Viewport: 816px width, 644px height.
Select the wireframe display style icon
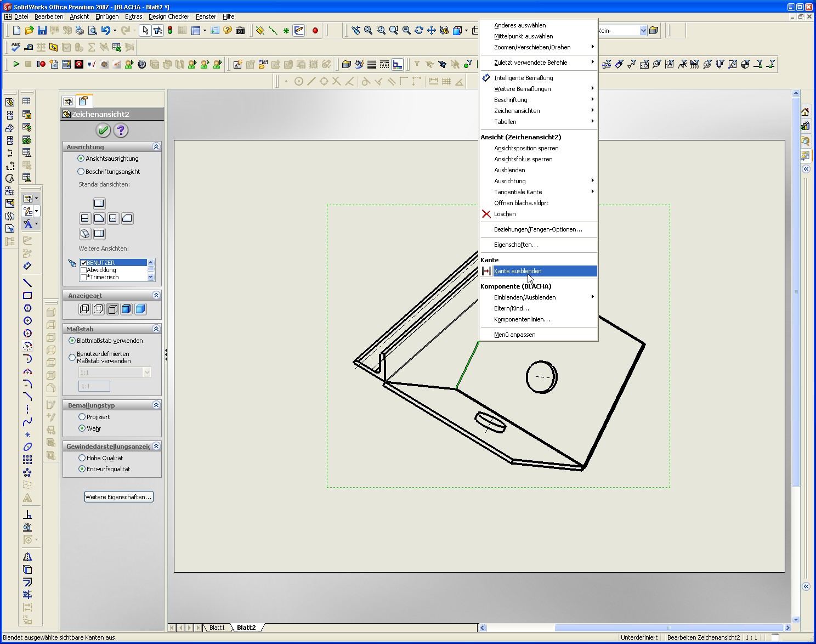[x=84, y=309]
